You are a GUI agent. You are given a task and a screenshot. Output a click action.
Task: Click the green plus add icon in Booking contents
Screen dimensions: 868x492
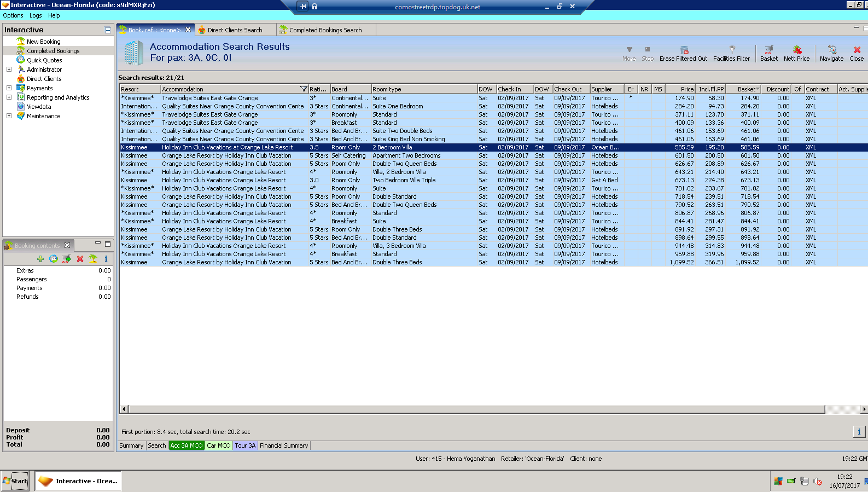(40, 259)
